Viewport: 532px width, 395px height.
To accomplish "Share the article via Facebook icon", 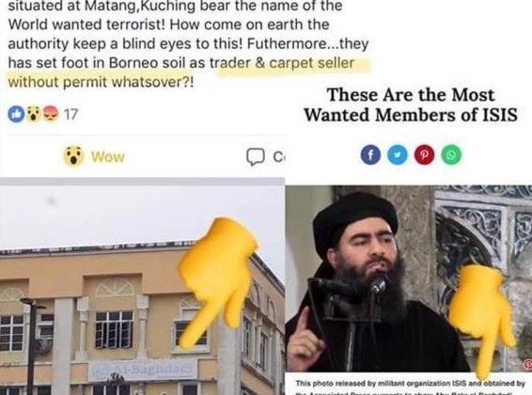I will (370, 155).
